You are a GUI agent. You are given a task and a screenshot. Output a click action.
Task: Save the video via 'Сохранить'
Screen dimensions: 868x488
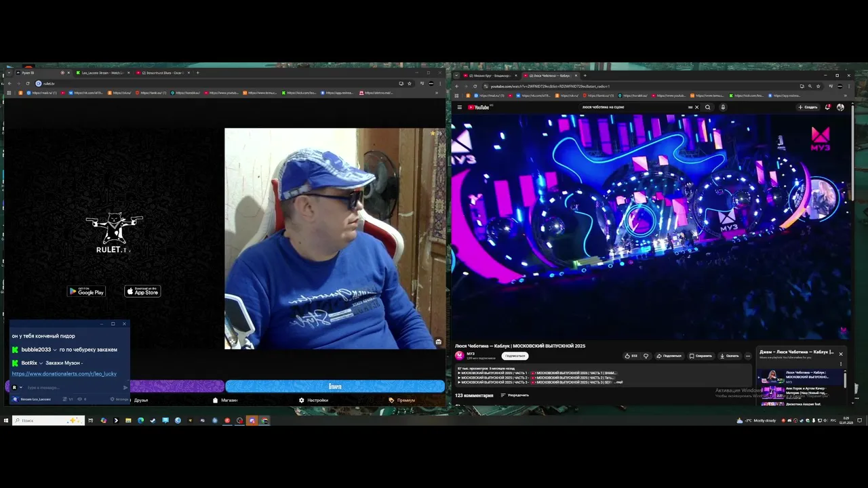(x=701, y=356)
